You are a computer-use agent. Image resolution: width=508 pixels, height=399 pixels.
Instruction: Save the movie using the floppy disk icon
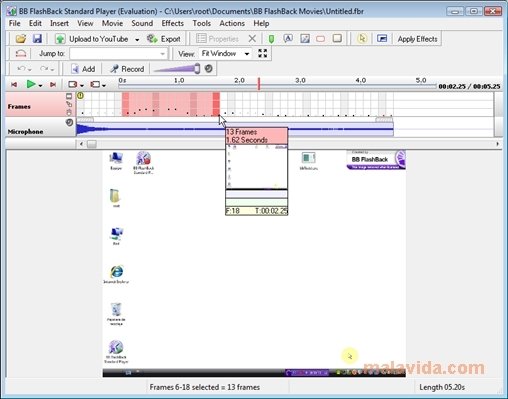tap(37, 39)
